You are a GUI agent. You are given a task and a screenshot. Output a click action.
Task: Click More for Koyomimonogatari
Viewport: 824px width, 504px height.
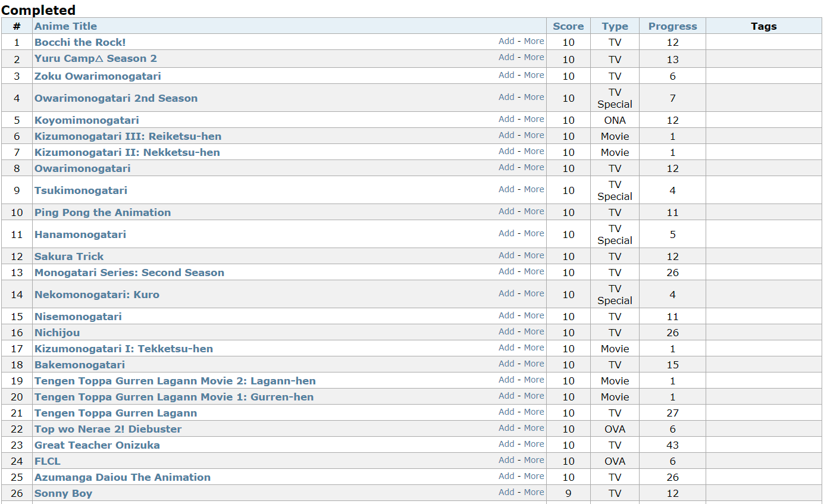coord(534,119)
